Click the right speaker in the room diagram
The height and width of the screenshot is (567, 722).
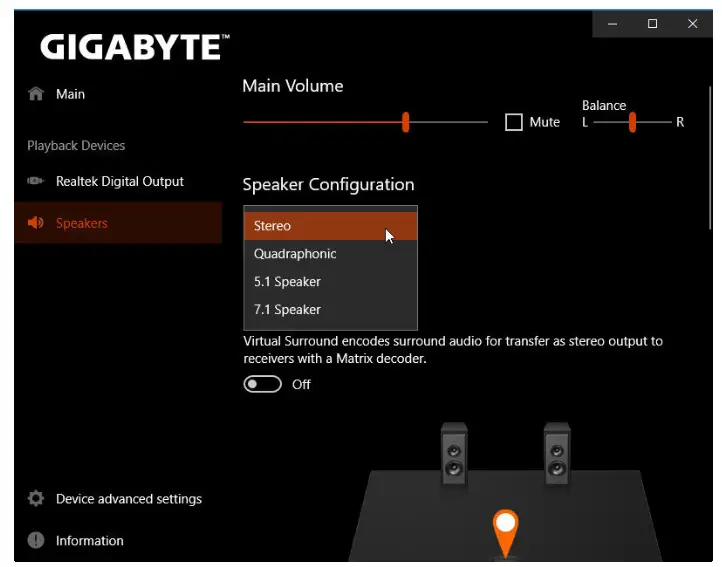557,453
